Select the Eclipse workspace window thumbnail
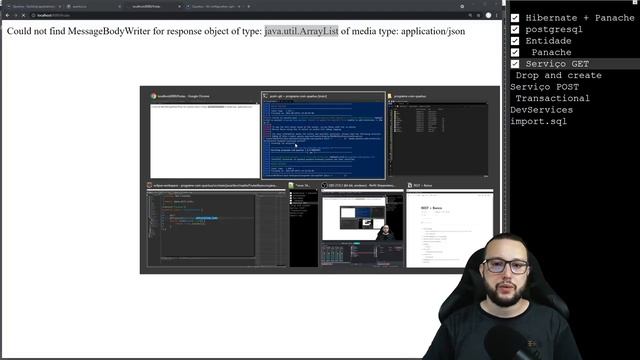This screenshot has height=360, width=640. click(x=217, y=228)
